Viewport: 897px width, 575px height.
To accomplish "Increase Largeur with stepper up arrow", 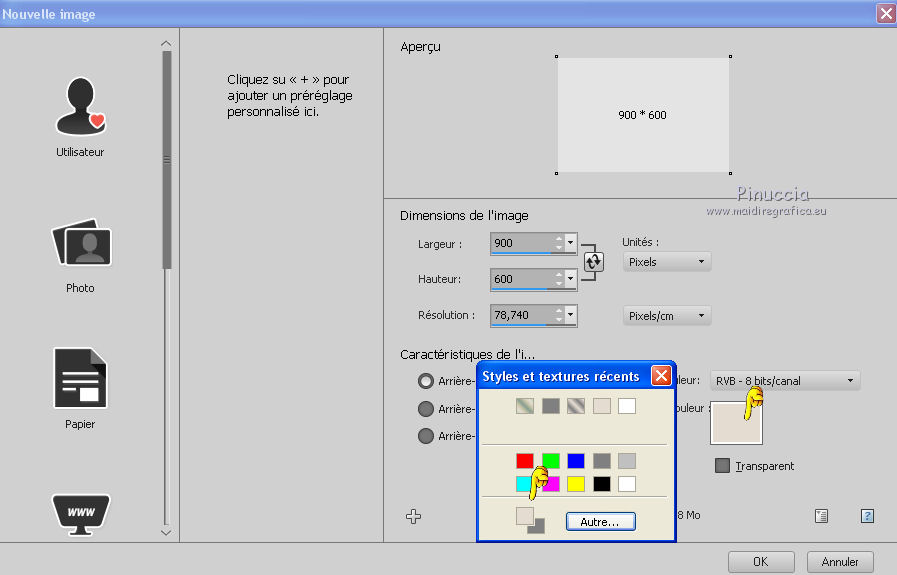I will [x=559, y=239].
